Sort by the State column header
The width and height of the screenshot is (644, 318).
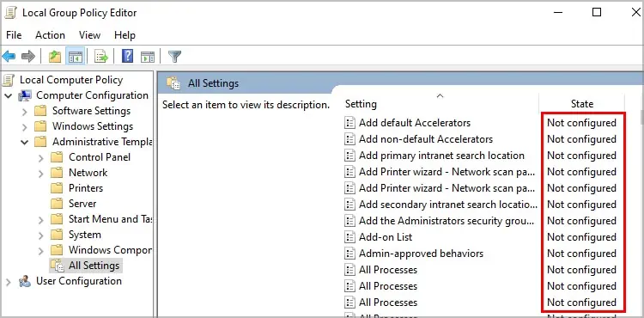[581, 103]
